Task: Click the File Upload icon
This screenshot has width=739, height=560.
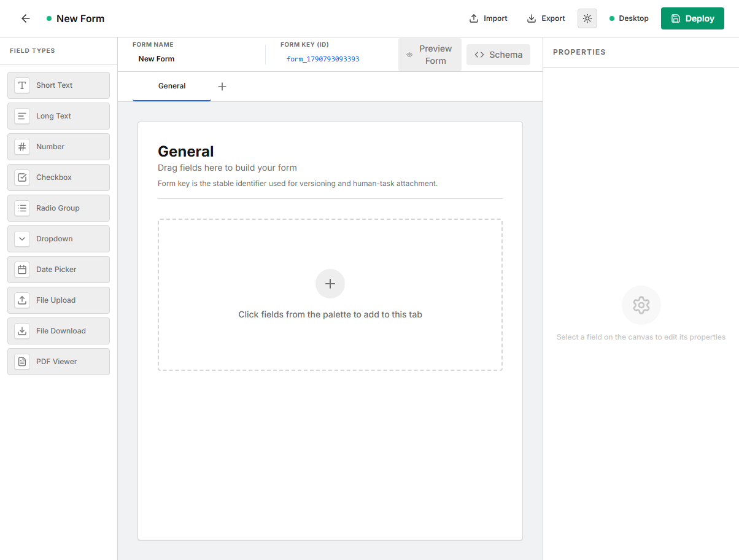Action: (x=22, y=300)
